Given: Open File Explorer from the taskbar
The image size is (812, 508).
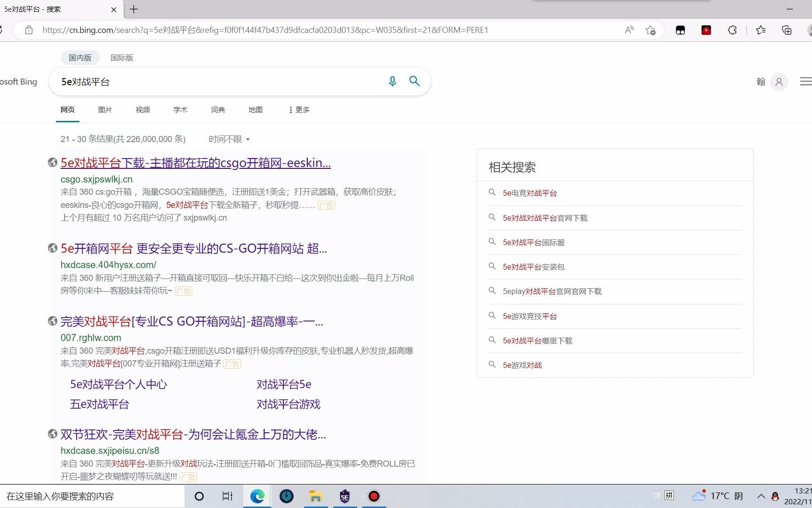Looking at the screenshot, I should [x=315, y=496].
